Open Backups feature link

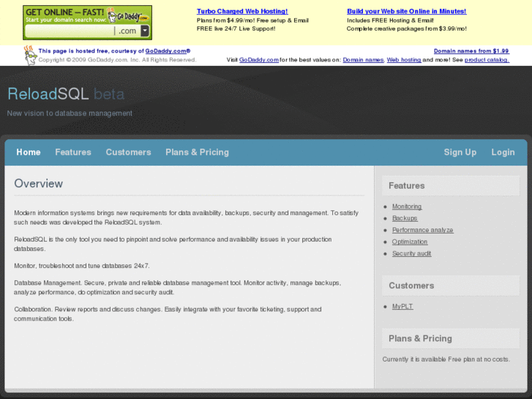[x=405, y=218]
